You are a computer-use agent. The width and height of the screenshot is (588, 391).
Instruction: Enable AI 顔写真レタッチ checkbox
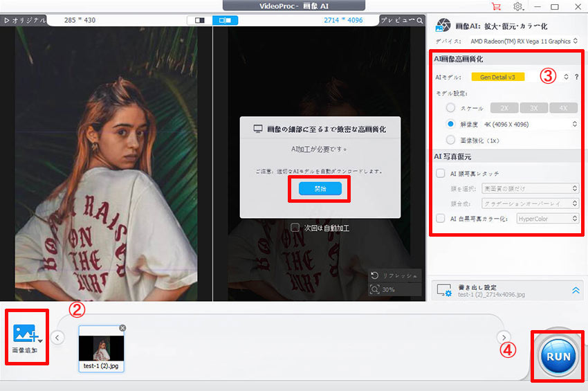(440, 174)
